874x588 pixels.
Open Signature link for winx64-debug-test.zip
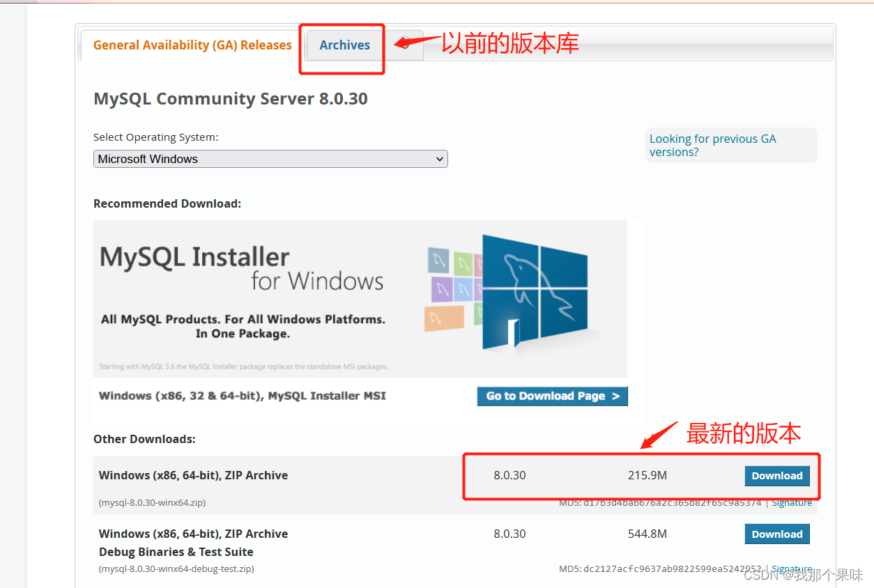pyautogui.click(x=792, y=568)
